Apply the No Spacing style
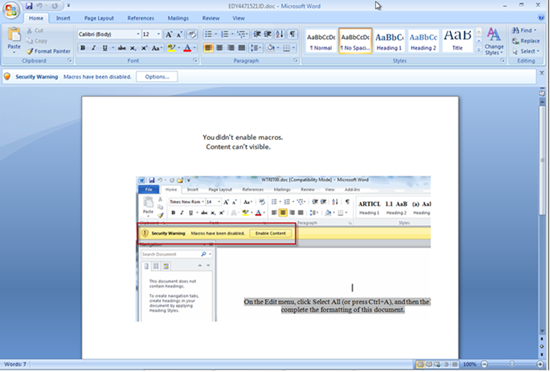This screenshot has width=550, height=372. [x=355, y=41]
